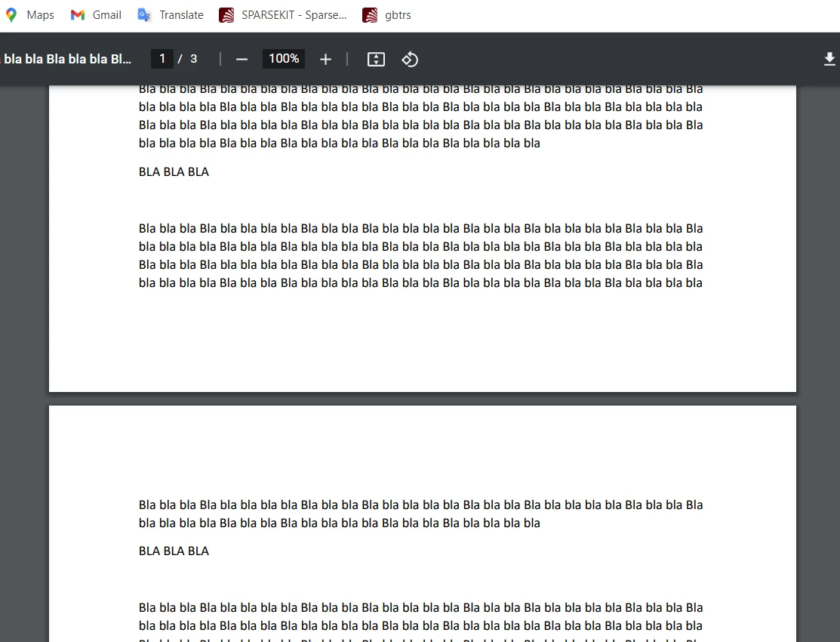Click the PDF document title

click(67, 59)
